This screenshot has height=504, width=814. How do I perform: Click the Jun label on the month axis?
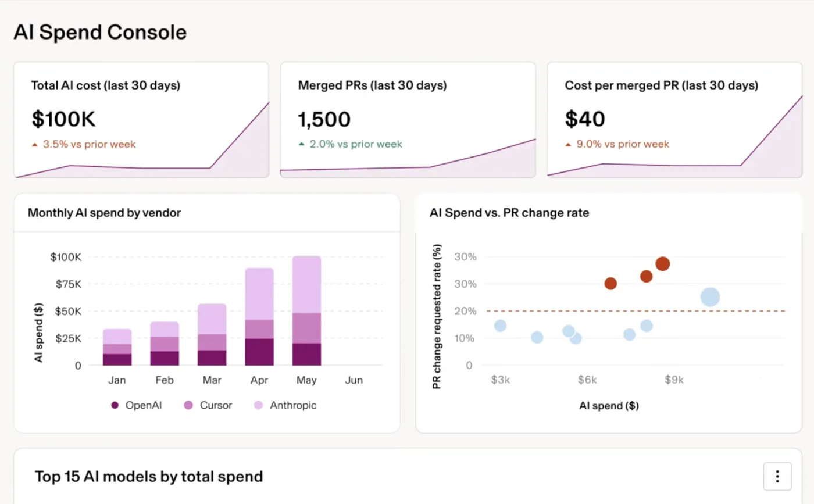pos(354,380)
